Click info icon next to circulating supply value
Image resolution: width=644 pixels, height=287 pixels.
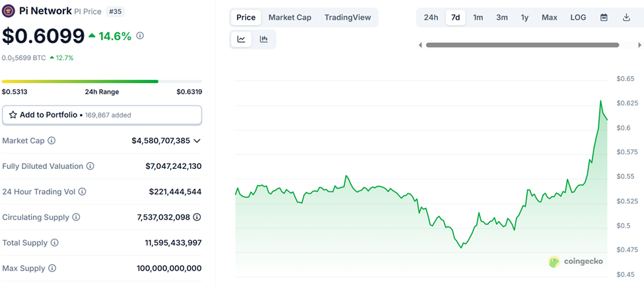[x=197, y=217]
